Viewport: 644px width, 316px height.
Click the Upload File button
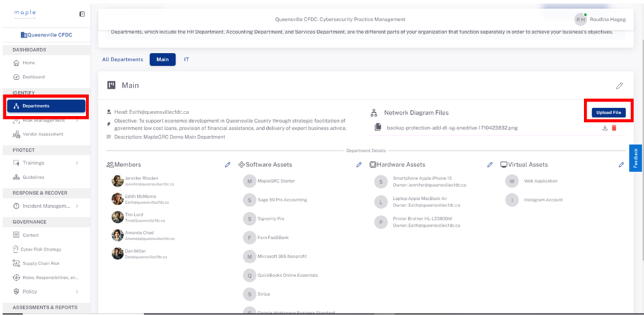pos(609,113)
